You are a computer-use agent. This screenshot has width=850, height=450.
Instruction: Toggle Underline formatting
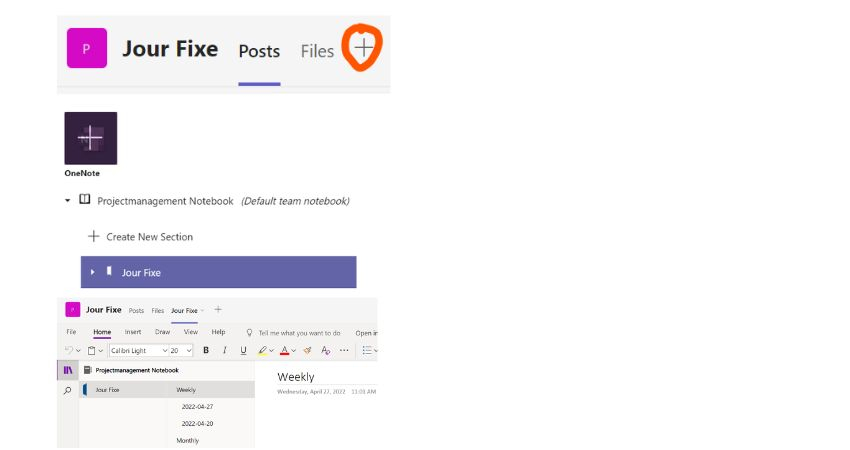click(x=243, y=351)
